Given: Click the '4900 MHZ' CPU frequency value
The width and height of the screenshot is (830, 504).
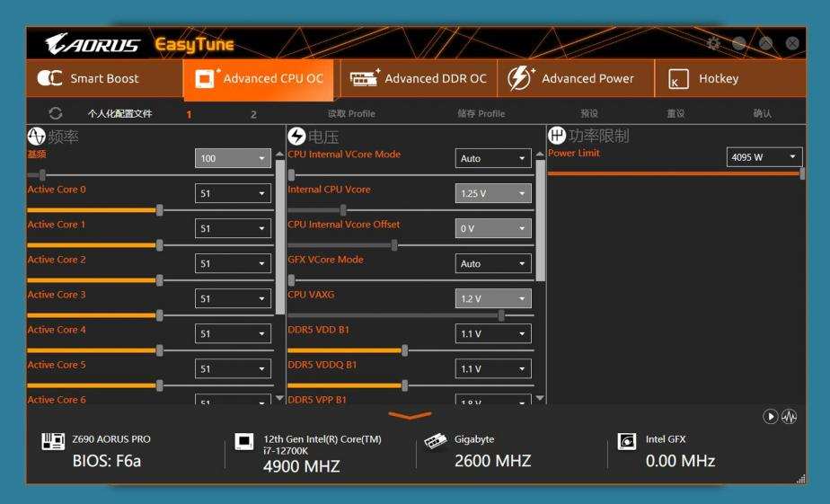Looking at the screenshot, I should (x=302, y=466).
